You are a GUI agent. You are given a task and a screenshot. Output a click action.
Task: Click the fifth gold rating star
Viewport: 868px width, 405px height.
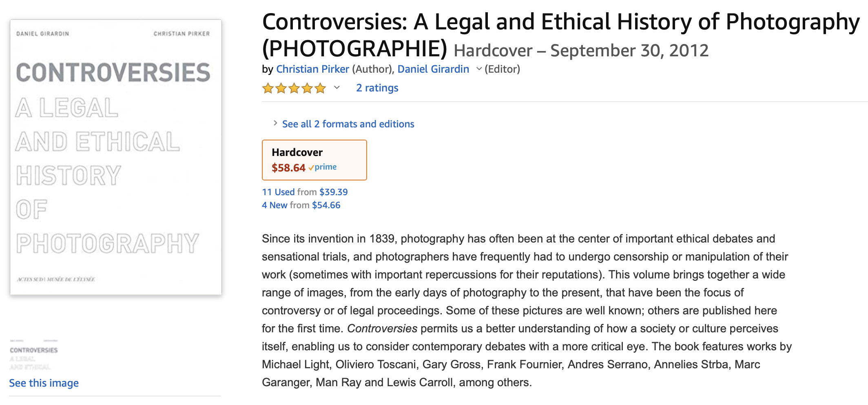coord(320,88)
